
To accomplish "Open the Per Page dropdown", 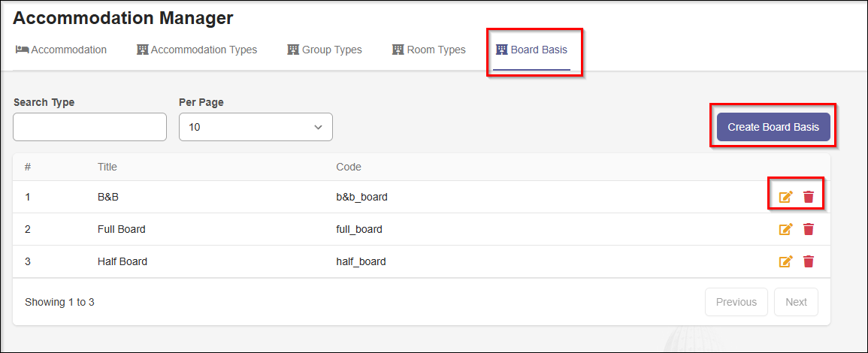I will click(x=256, y=127).
